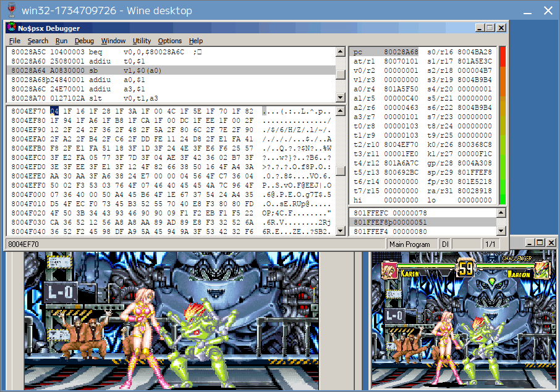Open the Run menu
This screenshot has height=392, width=560.
pyautogui.click(x=61, y=41)
